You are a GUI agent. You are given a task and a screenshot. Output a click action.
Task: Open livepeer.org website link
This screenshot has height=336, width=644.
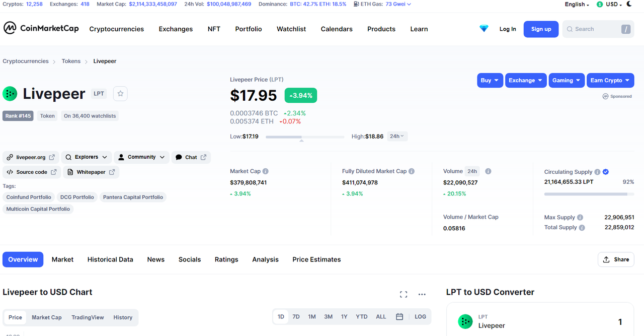31,157
